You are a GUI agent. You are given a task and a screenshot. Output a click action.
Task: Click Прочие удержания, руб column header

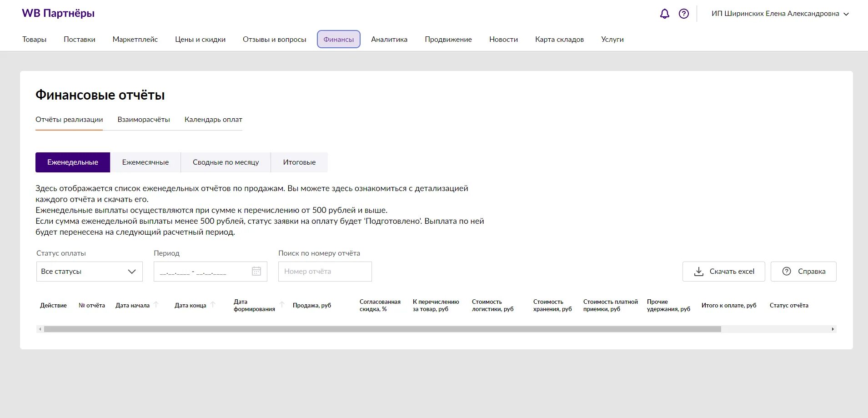click(668, 305)
